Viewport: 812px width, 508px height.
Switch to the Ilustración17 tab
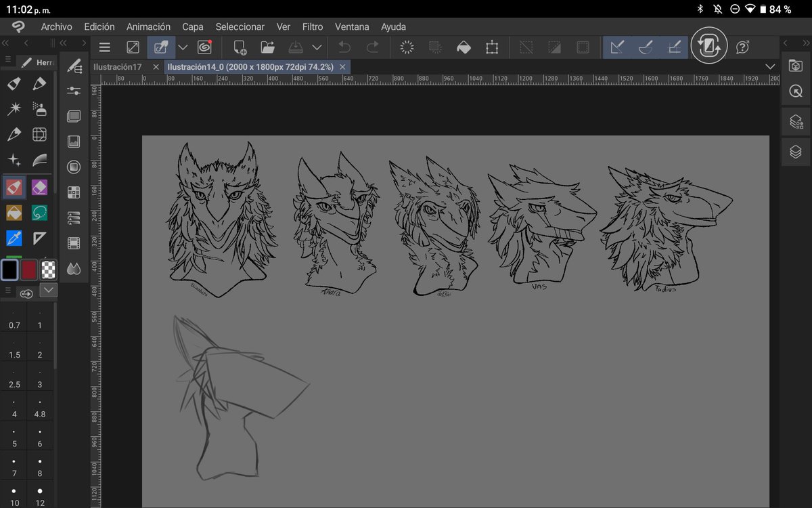click(117, 67)
